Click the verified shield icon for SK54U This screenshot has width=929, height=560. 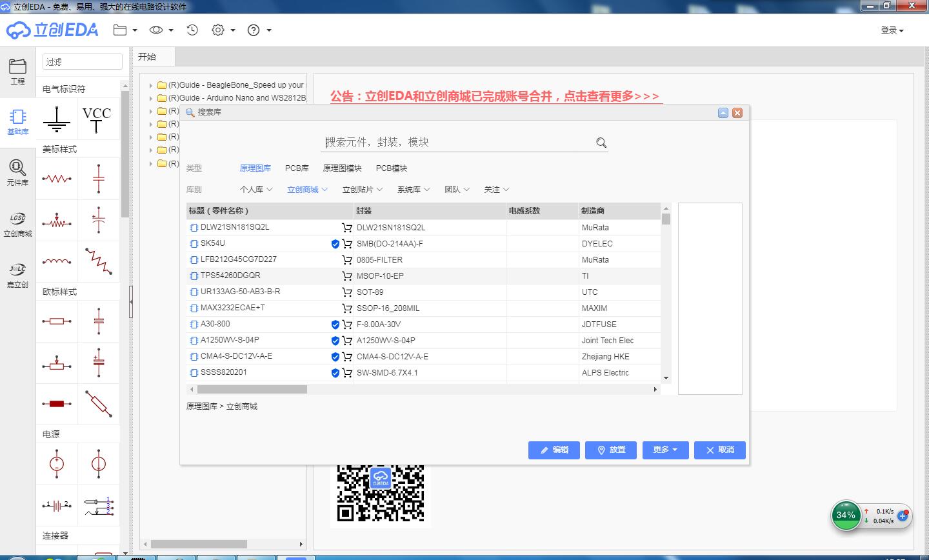coord(335,244)
